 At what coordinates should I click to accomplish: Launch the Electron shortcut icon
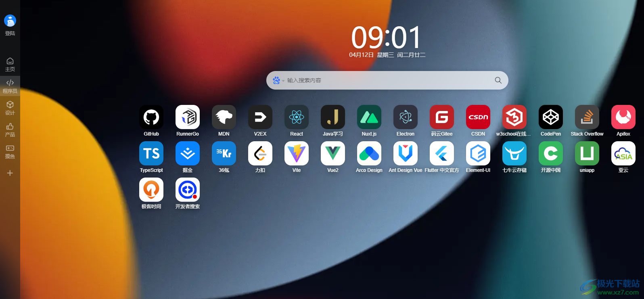pos(406,117)
